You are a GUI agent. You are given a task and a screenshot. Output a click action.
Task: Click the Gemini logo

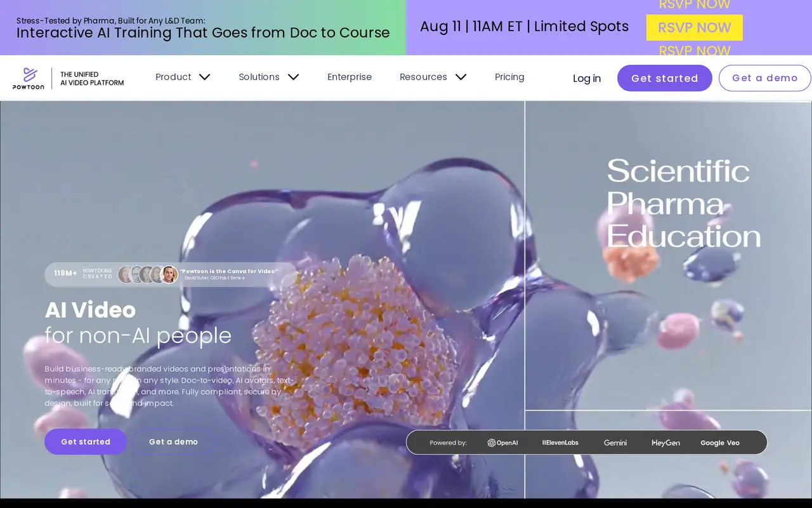pyautogui.click(x=615, y=443)
